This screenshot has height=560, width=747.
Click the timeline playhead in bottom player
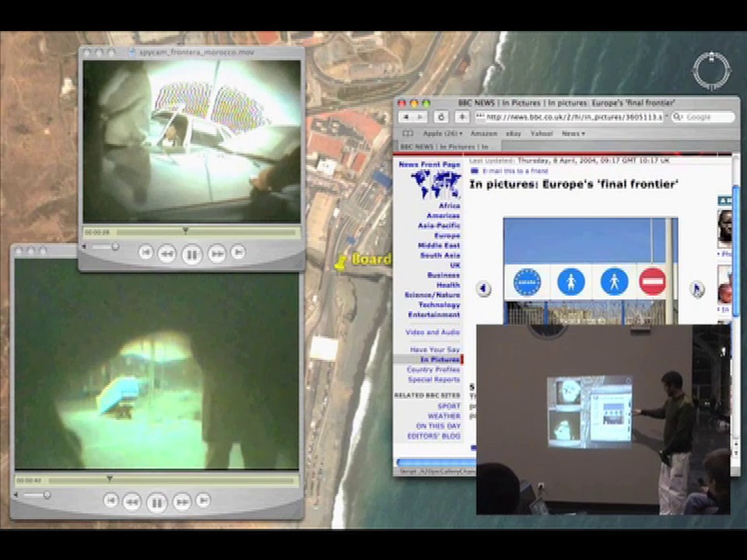coord(110,480)
